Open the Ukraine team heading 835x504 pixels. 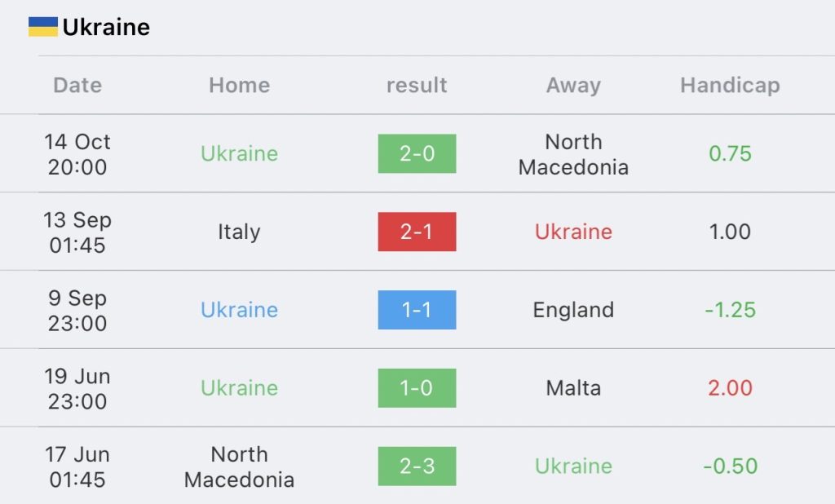coord(106,27)
